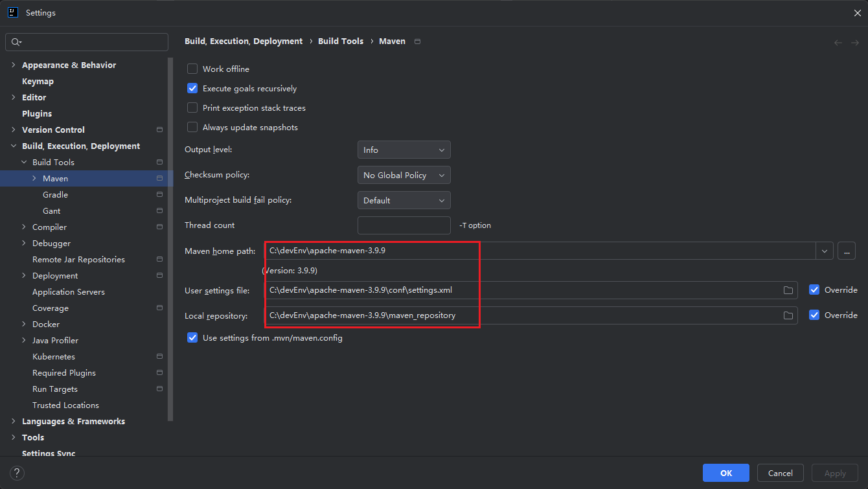Open Trusted Locations settings

coord(65,405)
